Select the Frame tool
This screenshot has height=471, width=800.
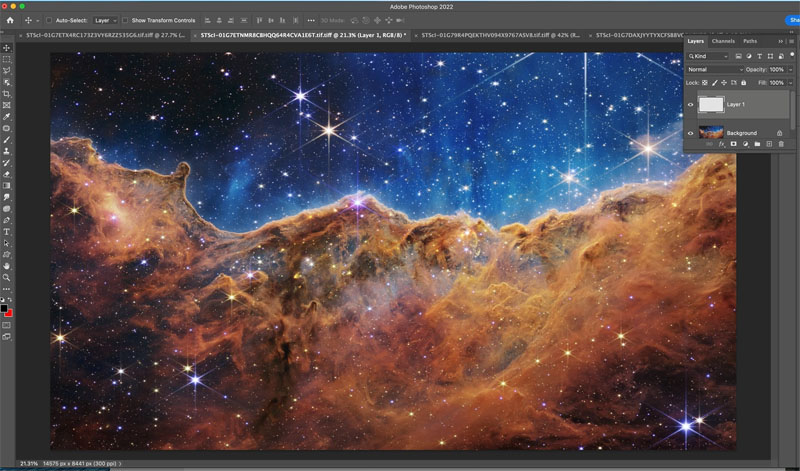[x=7, y=105]
